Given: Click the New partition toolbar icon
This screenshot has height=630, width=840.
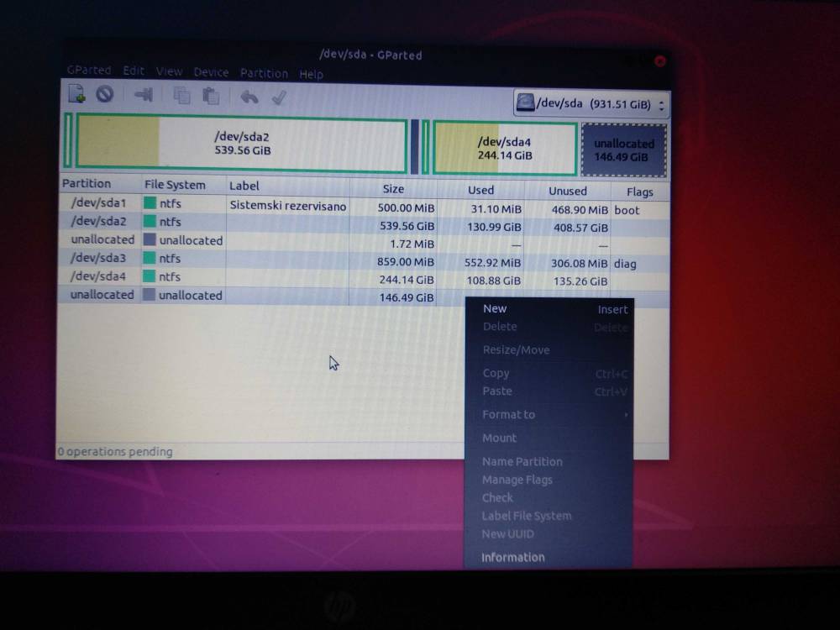Looking at the screenshot, I should point(76,95).
